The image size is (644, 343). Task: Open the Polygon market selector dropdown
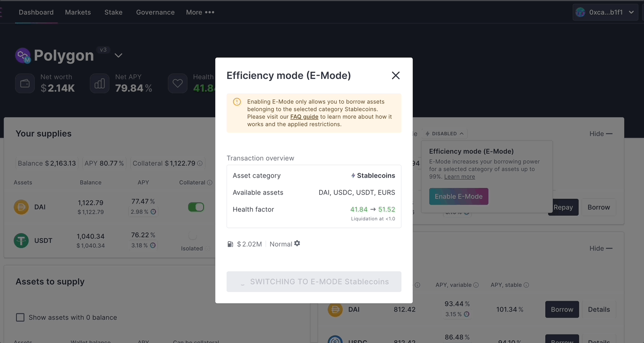118,55
